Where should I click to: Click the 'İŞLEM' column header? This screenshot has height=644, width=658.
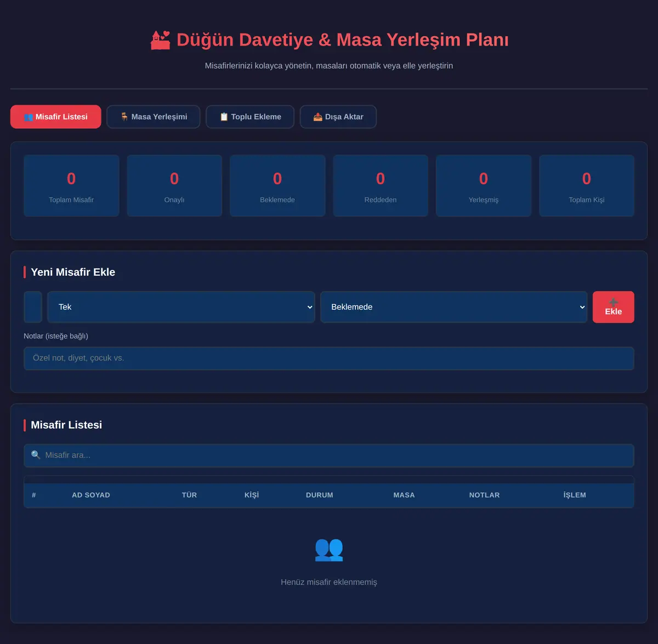[575, 495]
